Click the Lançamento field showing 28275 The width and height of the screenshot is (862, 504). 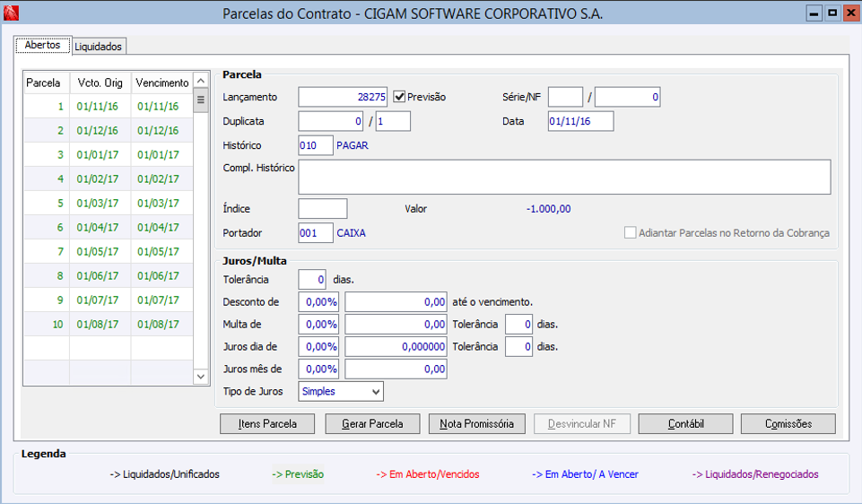(x=343, y=97)
